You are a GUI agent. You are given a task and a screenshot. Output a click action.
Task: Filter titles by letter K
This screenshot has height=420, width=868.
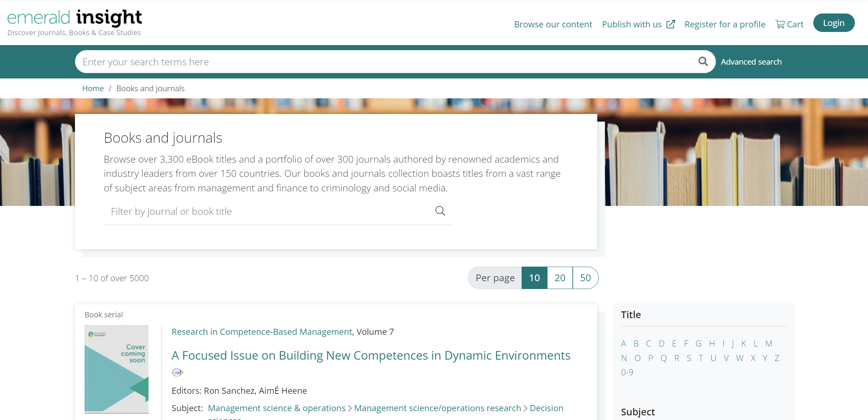tap(744, 344)
